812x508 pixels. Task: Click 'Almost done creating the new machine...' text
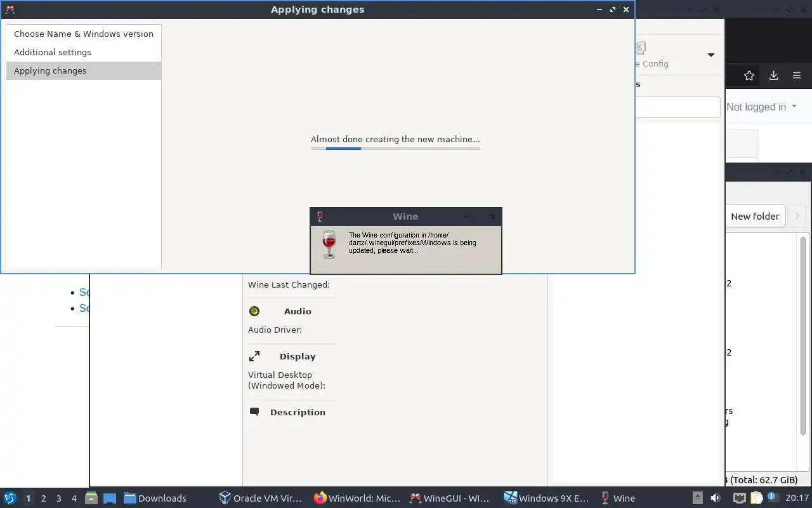click(x=395, y=139)
